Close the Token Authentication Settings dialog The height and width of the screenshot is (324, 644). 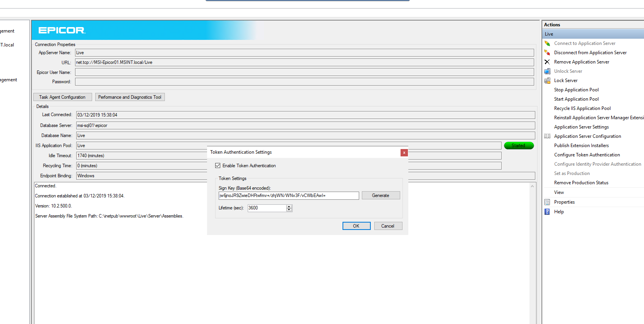pyautogui.click(x=404, y=153)
